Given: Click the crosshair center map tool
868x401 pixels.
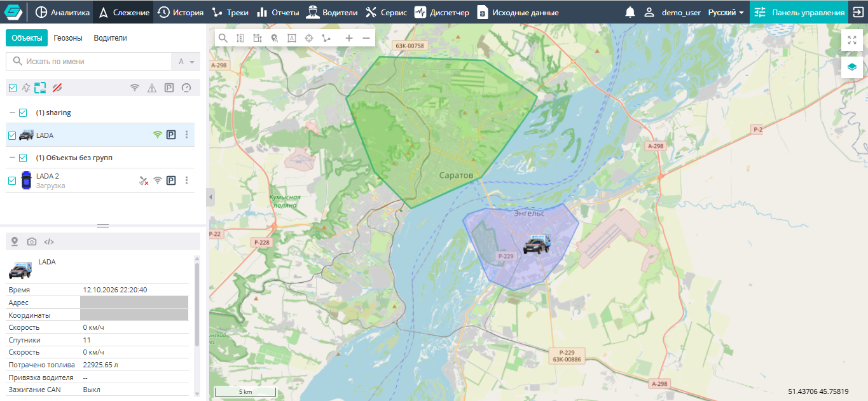Looking at the screenshot, I should coord(309,38).
